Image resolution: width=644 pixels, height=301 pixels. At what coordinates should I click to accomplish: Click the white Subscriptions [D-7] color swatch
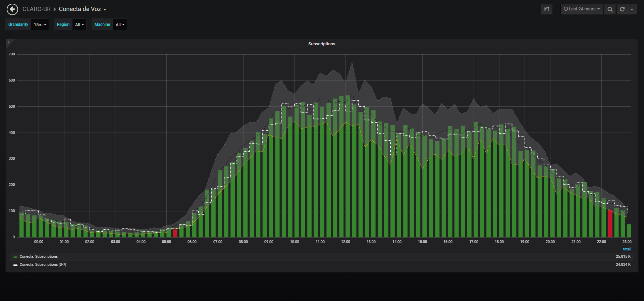click(15, 265)
